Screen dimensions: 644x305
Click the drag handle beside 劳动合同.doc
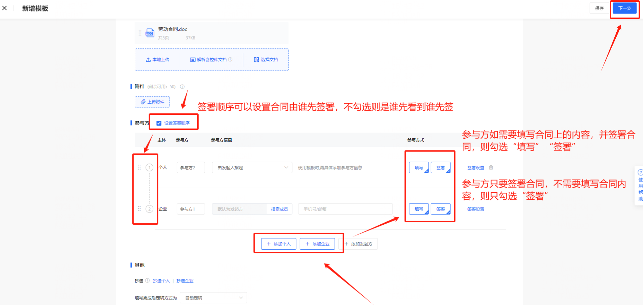pos(140,33)
